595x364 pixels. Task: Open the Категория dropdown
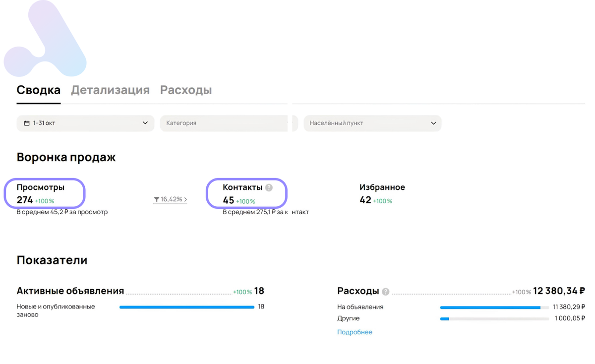(229, 123)
